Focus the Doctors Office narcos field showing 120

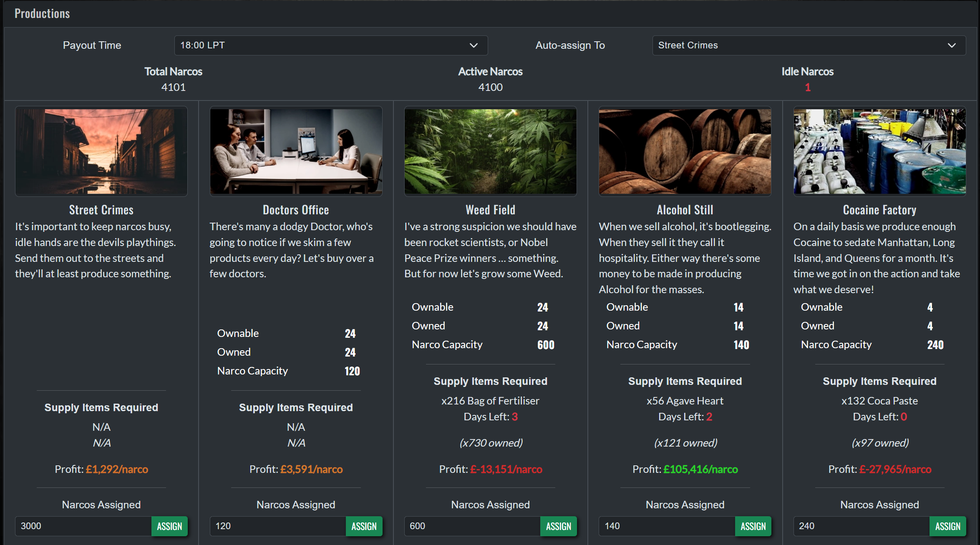pyautogui.click(x=278, y=526)
